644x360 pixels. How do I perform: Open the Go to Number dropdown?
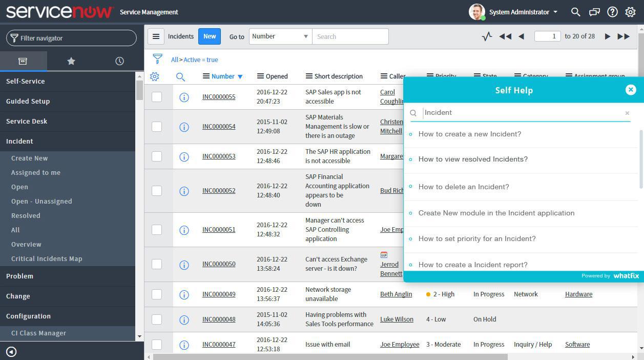pyautogui.click(x=280, y=36)
